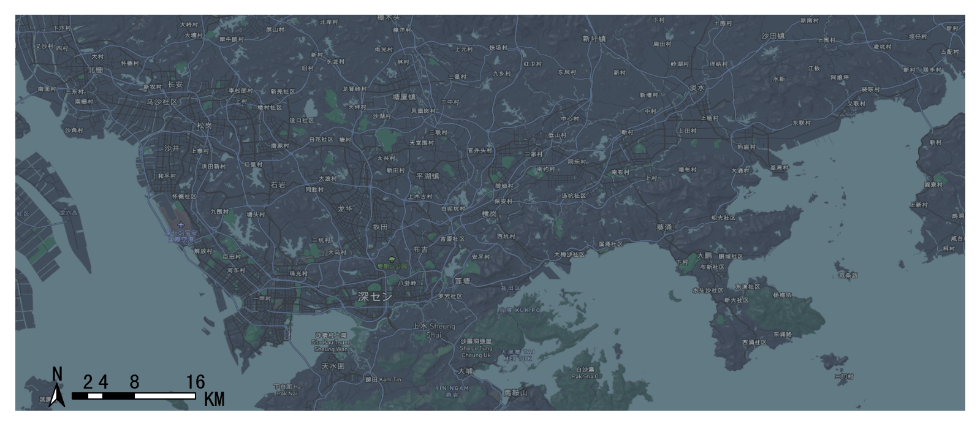980x426 pixels.
Task: Click the 鹏城社区 label
Action: pos(731,256)
